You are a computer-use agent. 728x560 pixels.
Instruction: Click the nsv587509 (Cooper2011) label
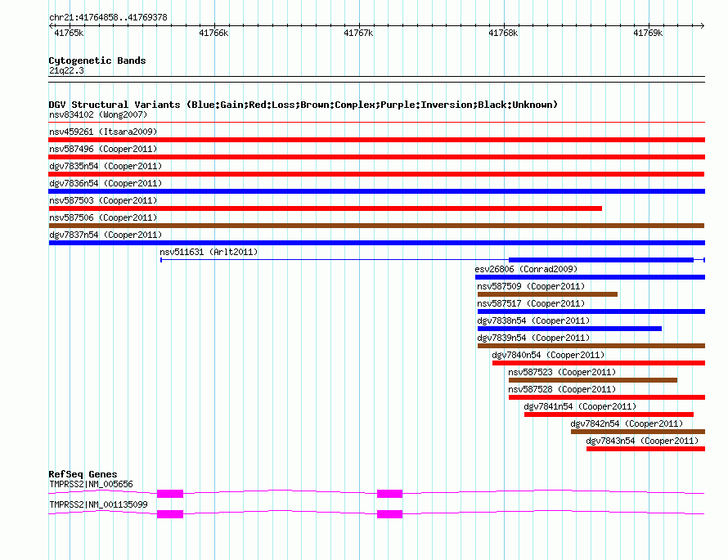pyautogui.click(x=531, y=286)
